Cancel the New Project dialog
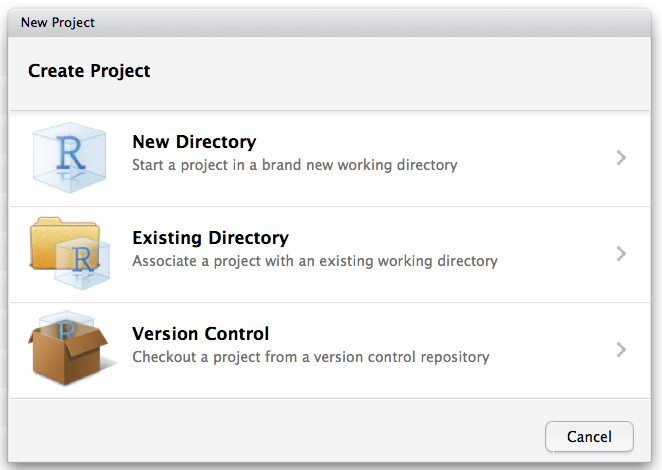 589,437
